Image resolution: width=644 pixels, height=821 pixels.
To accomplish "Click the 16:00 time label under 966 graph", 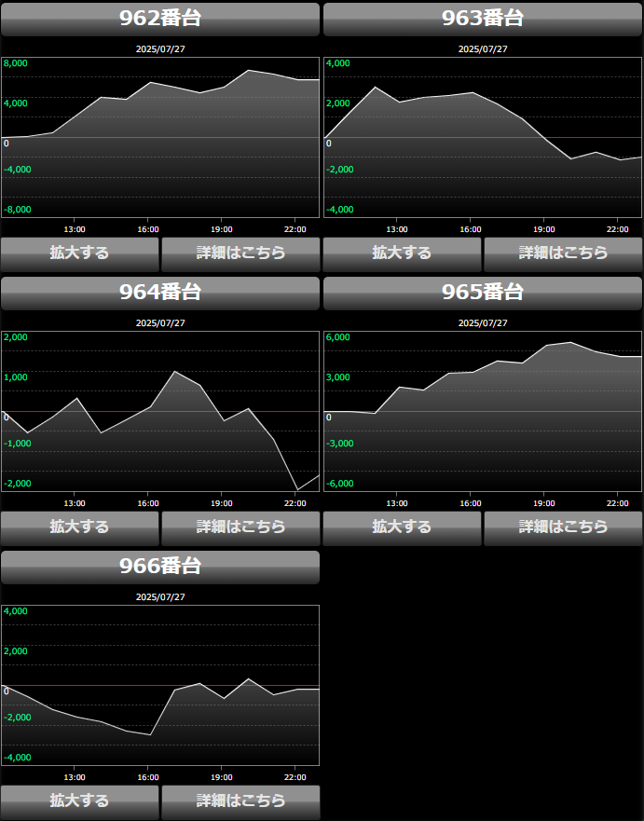I will [148, 777].
